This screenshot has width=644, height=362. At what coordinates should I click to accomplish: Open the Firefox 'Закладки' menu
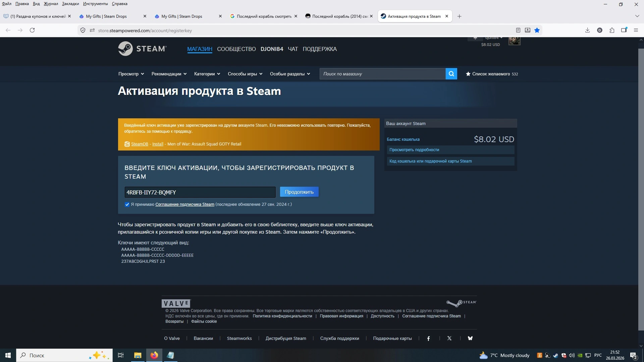pos(70,4)
